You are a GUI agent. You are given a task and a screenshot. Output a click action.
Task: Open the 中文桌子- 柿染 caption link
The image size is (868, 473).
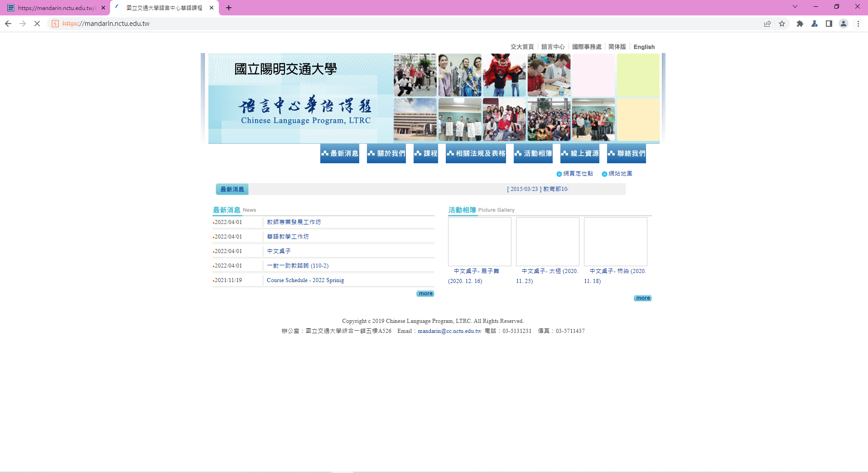[615, 276]
